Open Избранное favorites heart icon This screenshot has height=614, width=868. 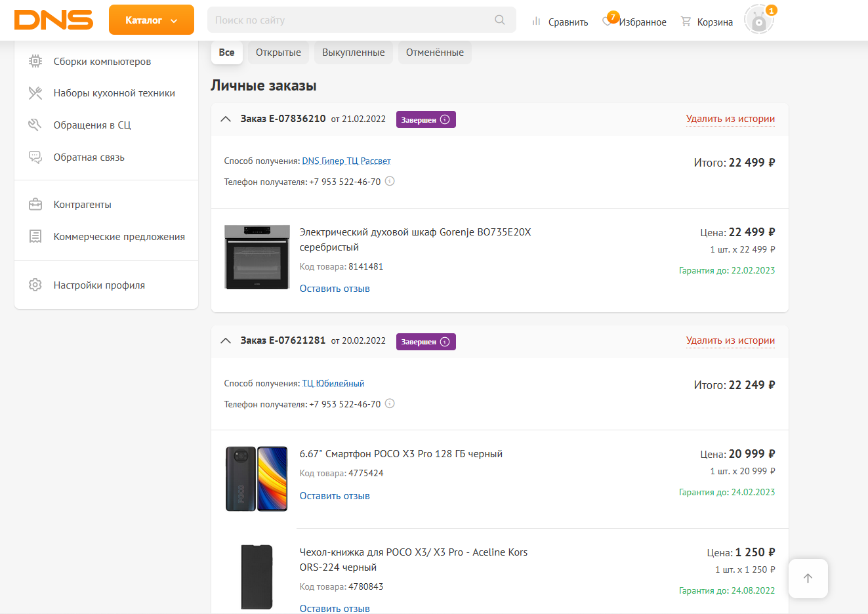point(608,21)
